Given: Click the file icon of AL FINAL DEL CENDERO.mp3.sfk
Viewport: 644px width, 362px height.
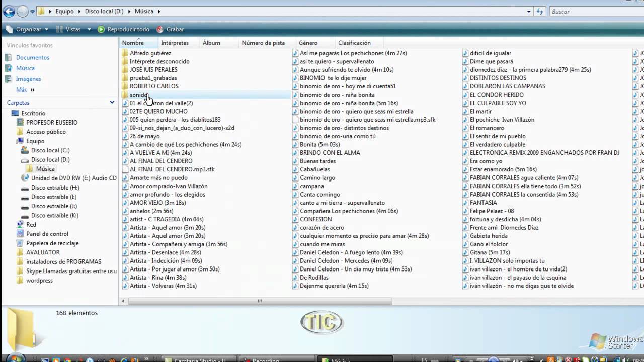Looking at the screenshot, I should (125, 169).
